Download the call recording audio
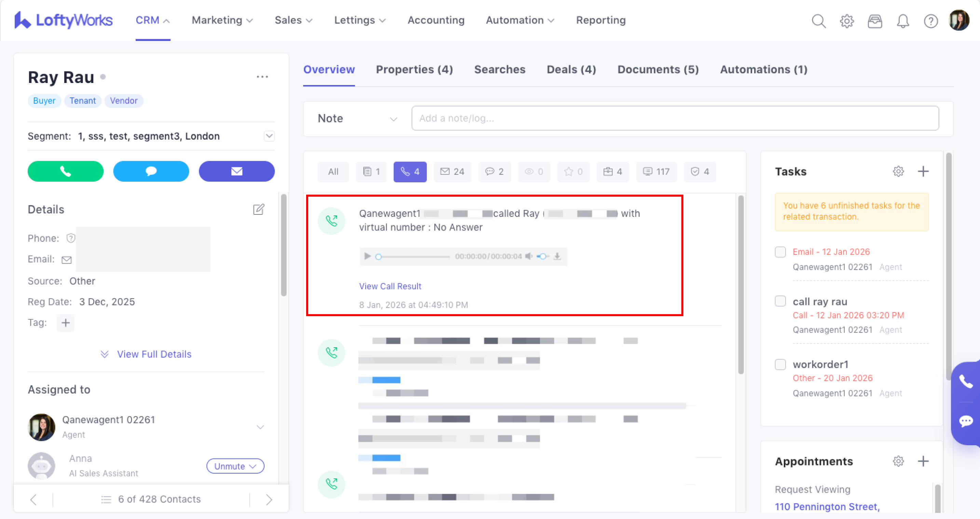 pos(557,256)
